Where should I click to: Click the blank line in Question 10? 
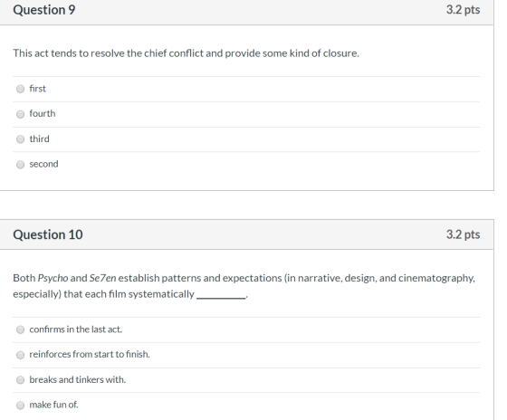click(x=221, y=297)
